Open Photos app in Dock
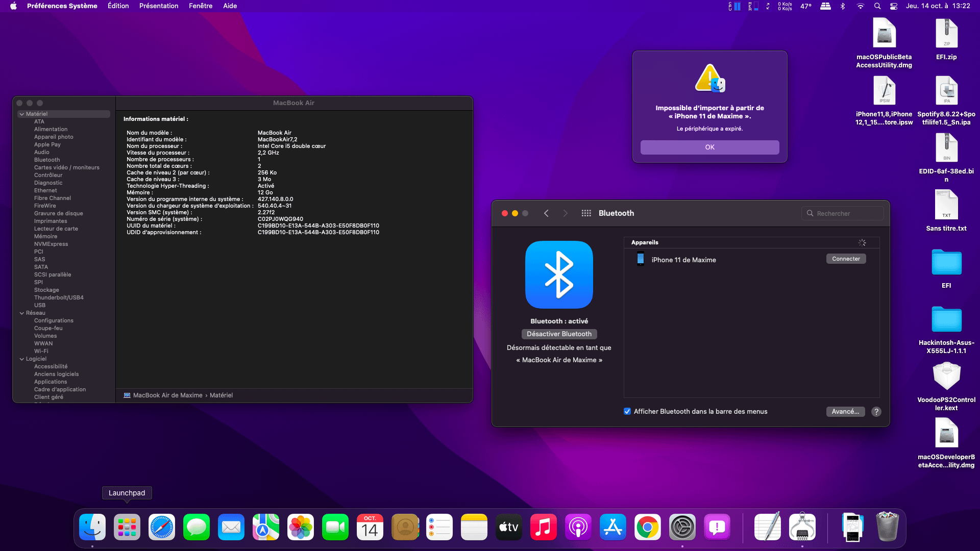The width and height of the screenshot is (980, 551). [x=301, y=527]
